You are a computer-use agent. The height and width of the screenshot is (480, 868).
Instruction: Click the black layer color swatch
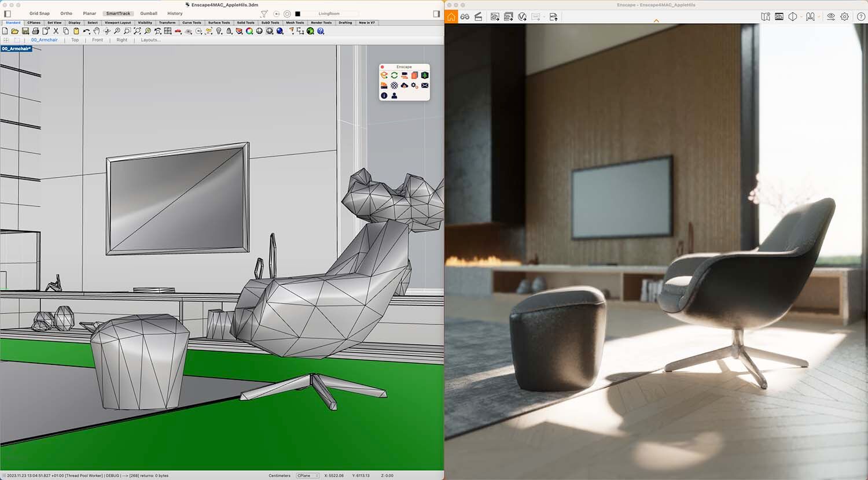click(x=297, y=14)
